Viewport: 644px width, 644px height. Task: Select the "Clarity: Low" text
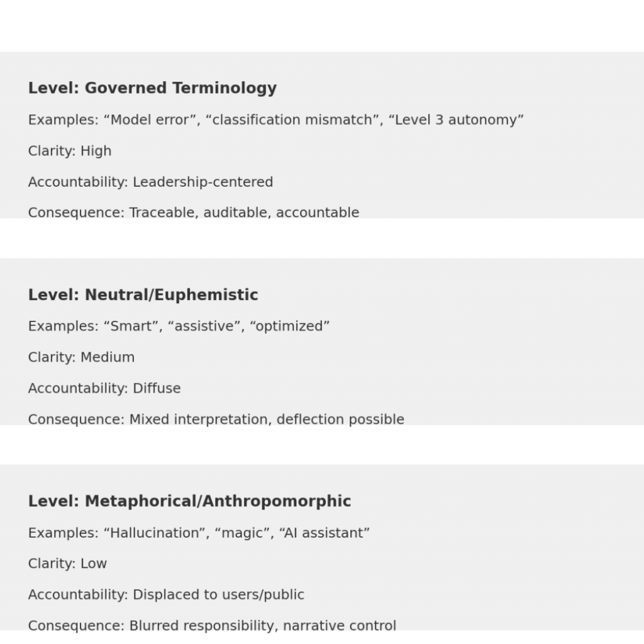[x=67, y=563]
